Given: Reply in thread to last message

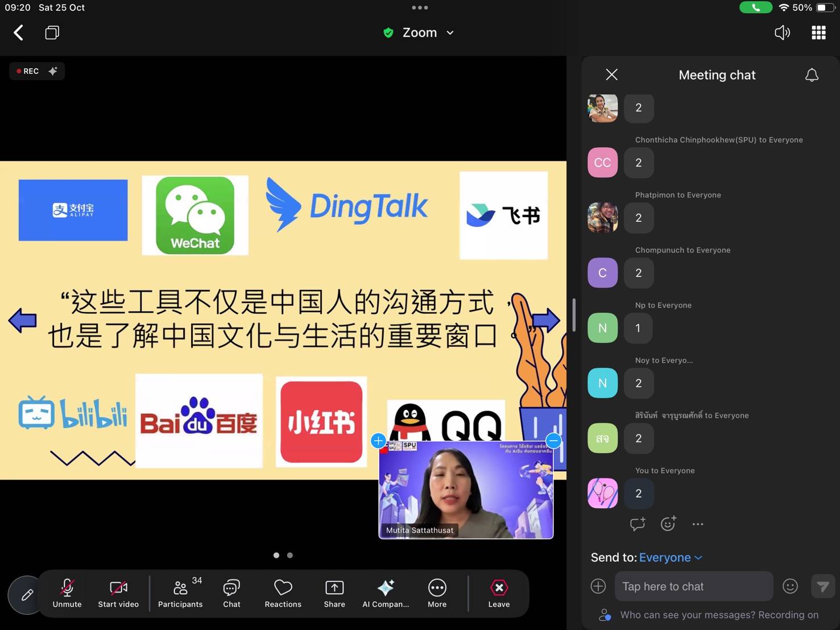Looking at the screenshot, I should click(638, 524).
